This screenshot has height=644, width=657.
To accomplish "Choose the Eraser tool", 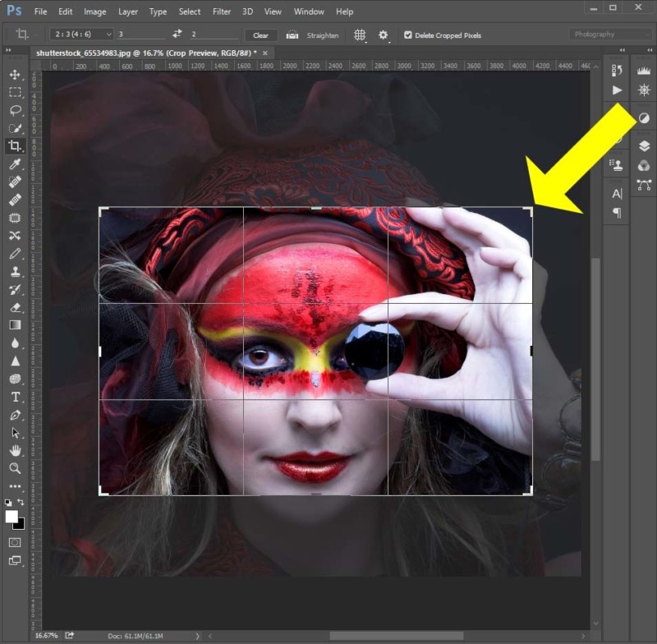I will coord(15,307).
